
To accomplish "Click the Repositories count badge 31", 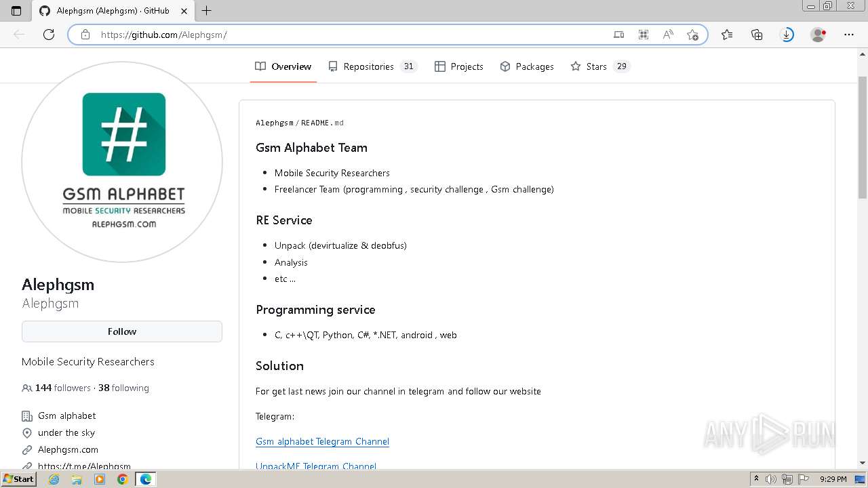I will point(408,66).
